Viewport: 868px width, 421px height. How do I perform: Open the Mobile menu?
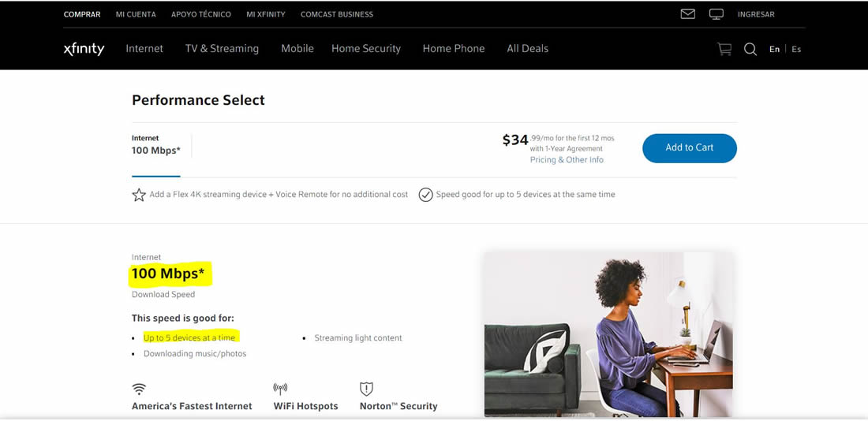pyautogui.click(x=297, y=49)
